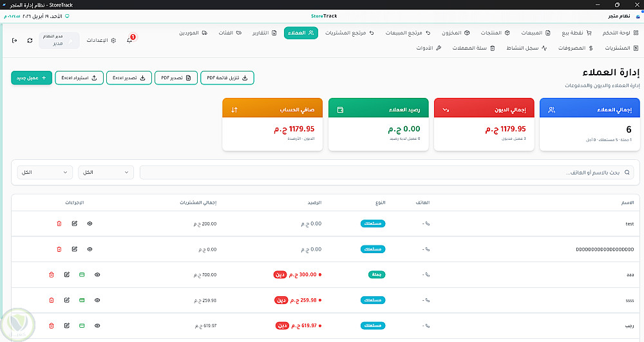
Task: View details of customer aaa
Action: coord(97,274)
